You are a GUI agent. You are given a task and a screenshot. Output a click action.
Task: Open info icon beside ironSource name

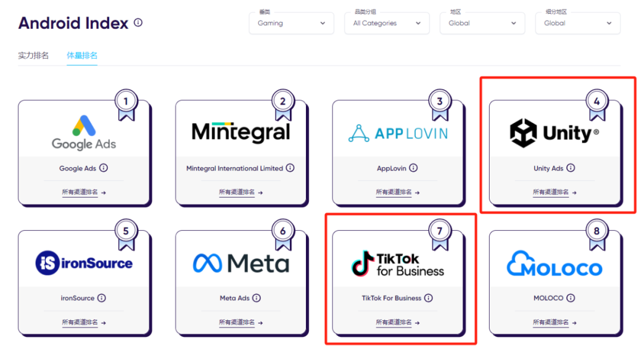coord(101,298)
